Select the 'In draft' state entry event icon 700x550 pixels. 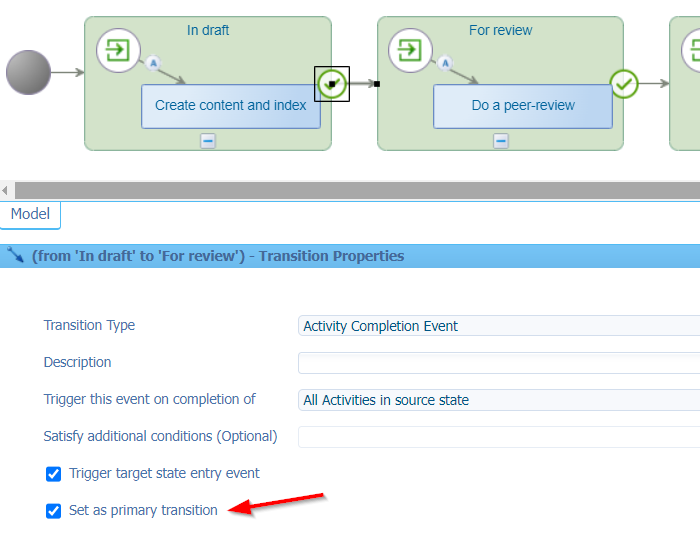[x=119, y=49]
